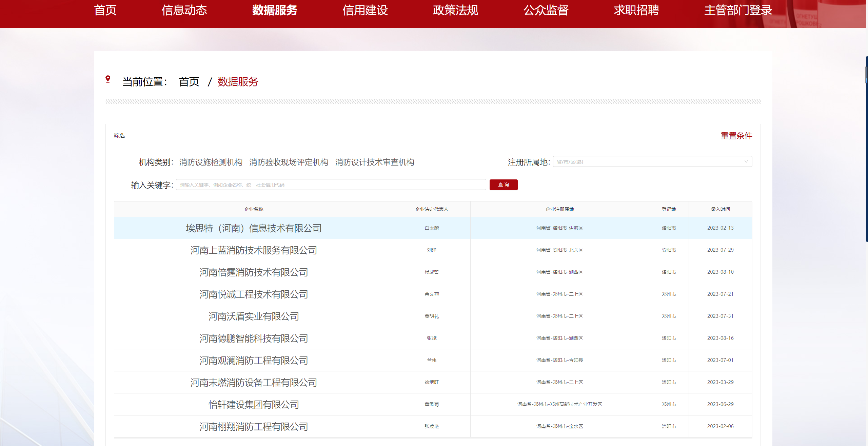Open 河南倍霆消防技术有限公司 entry

click(254, 272)
